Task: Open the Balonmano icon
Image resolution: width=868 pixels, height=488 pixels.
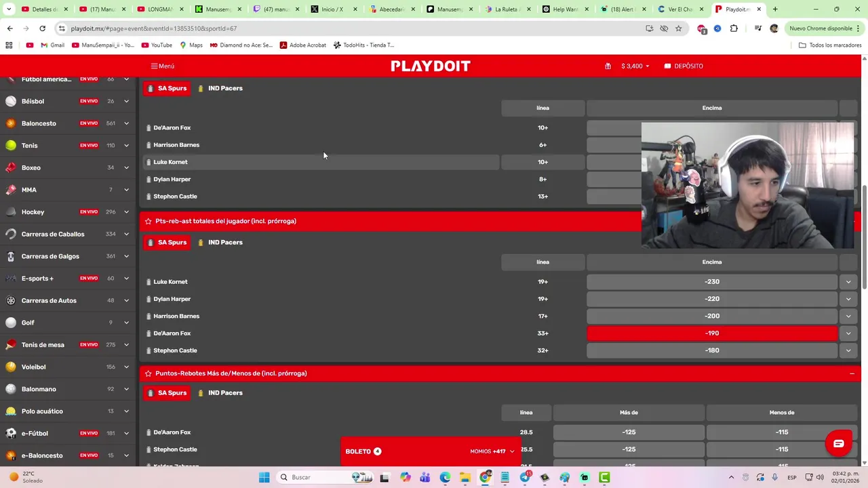Action: tap(11, 389)
